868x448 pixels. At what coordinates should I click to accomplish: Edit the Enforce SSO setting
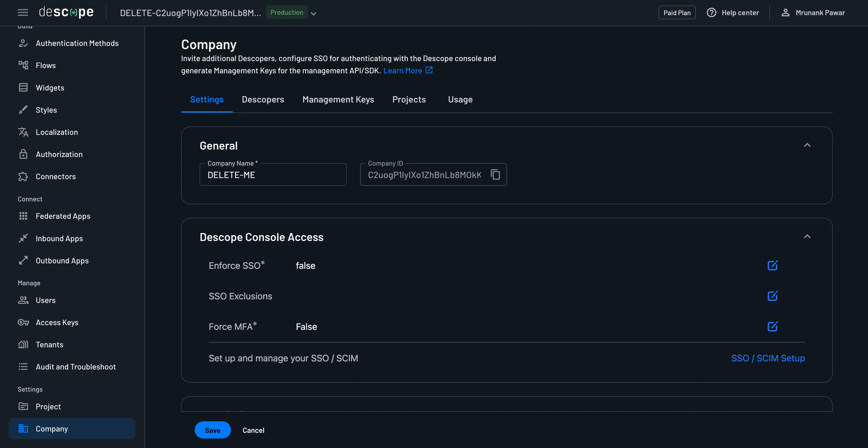[772, 265]
